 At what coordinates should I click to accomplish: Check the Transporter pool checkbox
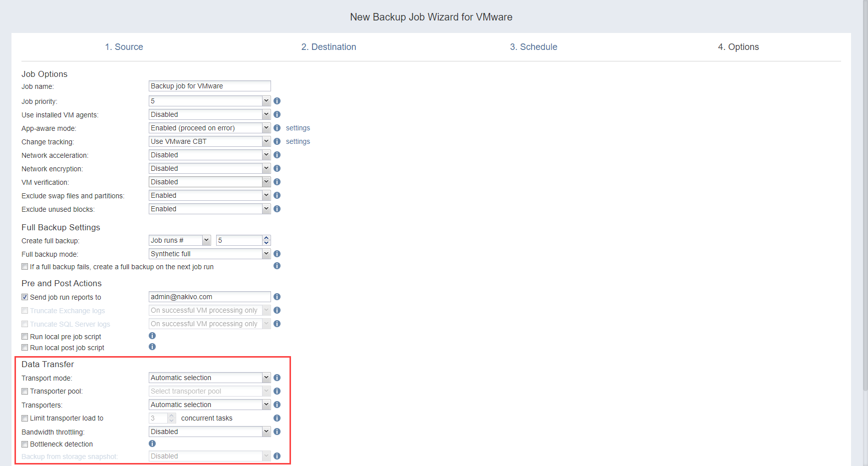click(24, 391)
